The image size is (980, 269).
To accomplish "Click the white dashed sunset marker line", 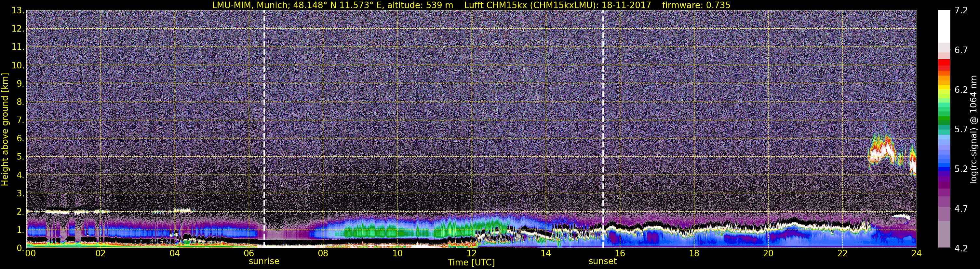I will tap(603, 129).
